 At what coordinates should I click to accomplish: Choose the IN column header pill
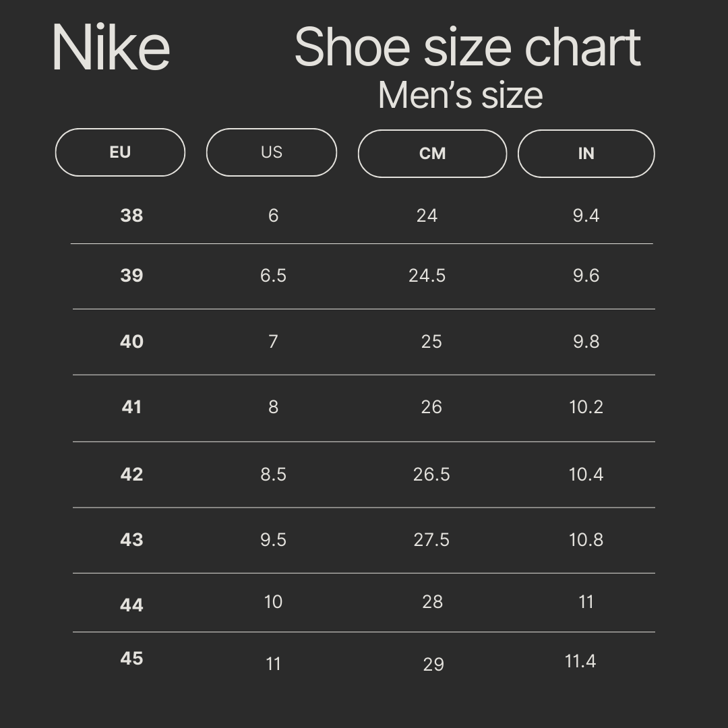tap(586, 154)
